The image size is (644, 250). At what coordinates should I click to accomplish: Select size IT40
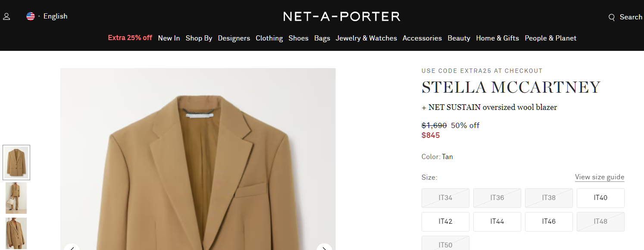[x=600, y=198]
